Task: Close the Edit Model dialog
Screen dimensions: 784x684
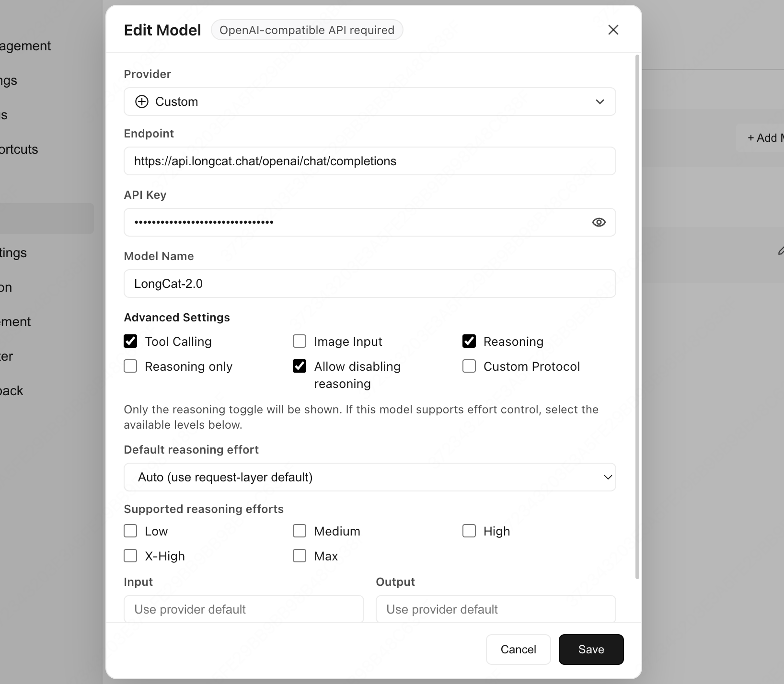Action: tap(613, 30)
